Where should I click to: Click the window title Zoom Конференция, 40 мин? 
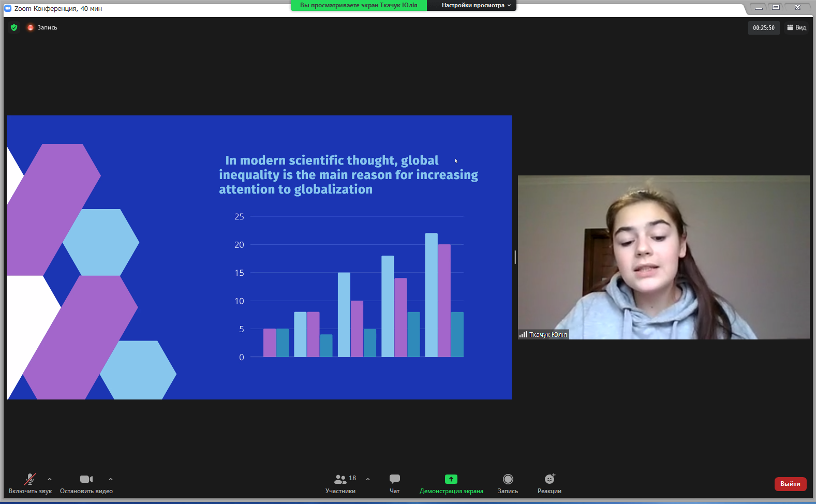(x=58, y=8)
